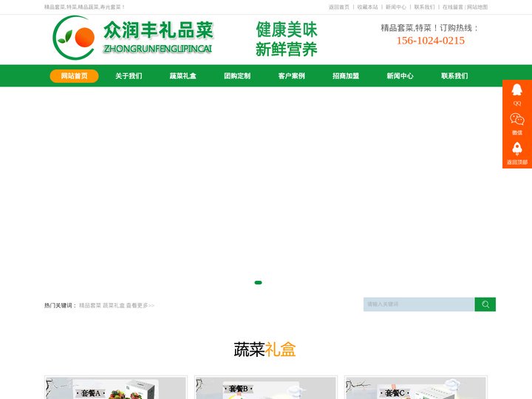
Task: Click the 查看更多>> keyword link
Action: click(x=140, y=305)
